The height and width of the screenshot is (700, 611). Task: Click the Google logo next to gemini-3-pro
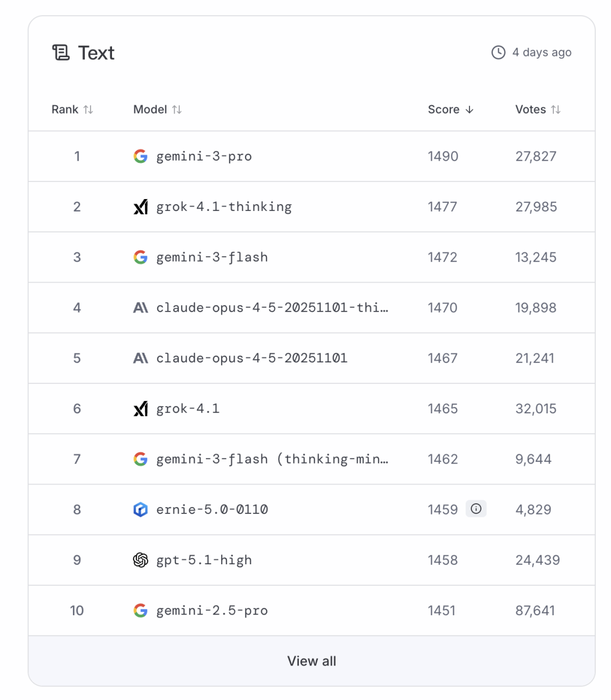click(140, 157)
